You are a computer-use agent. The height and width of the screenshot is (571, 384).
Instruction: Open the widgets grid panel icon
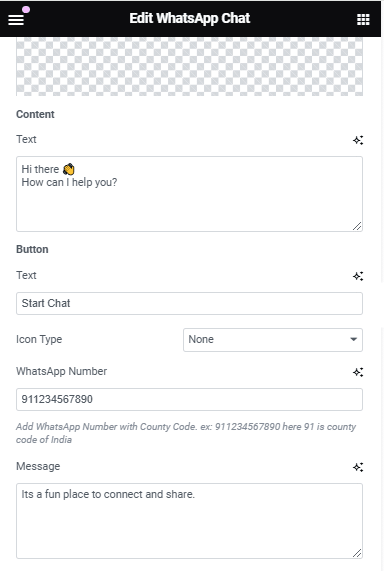pos(363,19)
